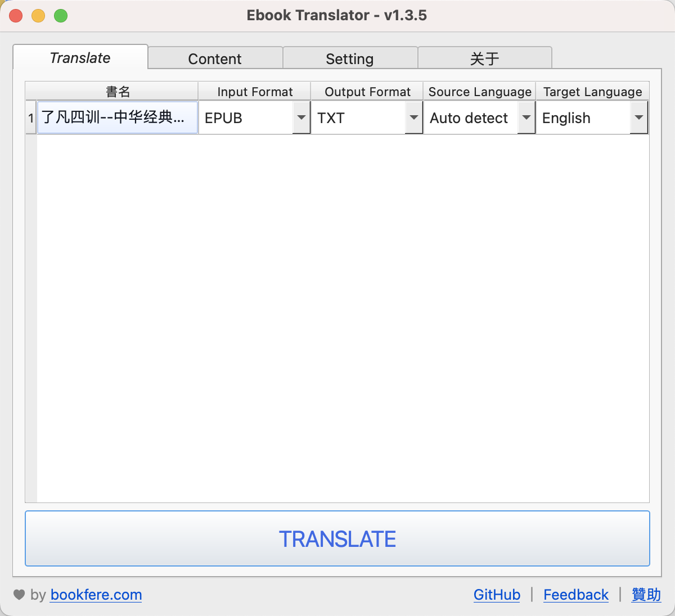Click row number 1 header

click(31, 118)
